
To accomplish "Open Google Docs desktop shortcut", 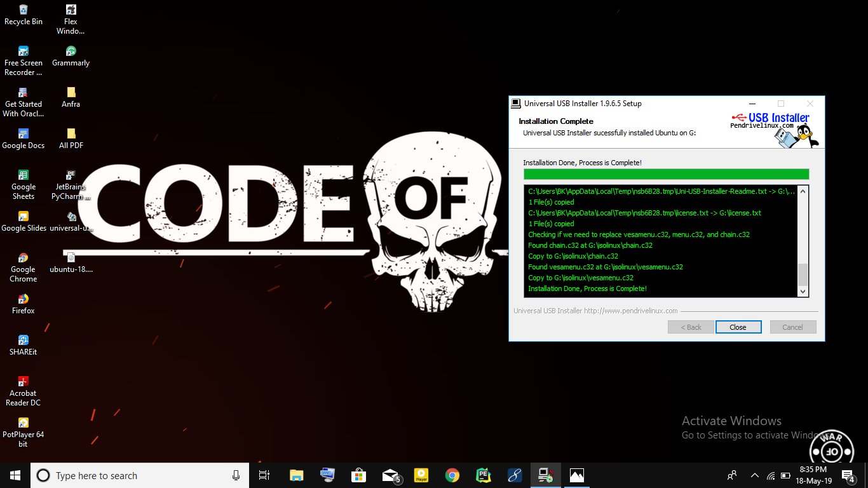I will coord(24,139).
